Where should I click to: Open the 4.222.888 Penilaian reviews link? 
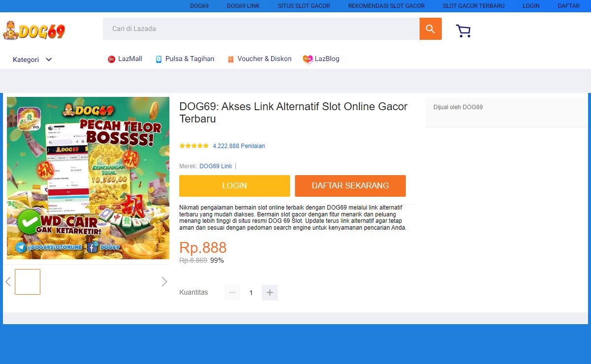click(x=239, y=146)
